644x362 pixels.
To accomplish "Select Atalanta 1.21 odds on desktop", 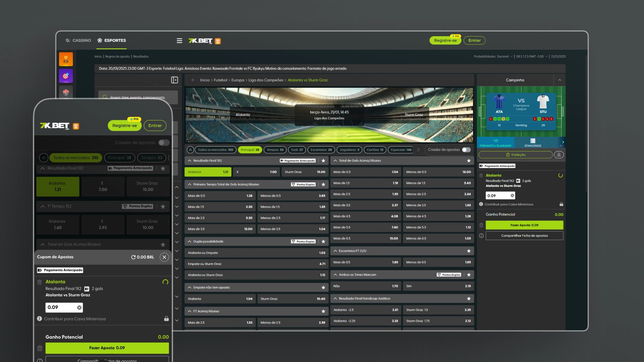I will point(208,172).
